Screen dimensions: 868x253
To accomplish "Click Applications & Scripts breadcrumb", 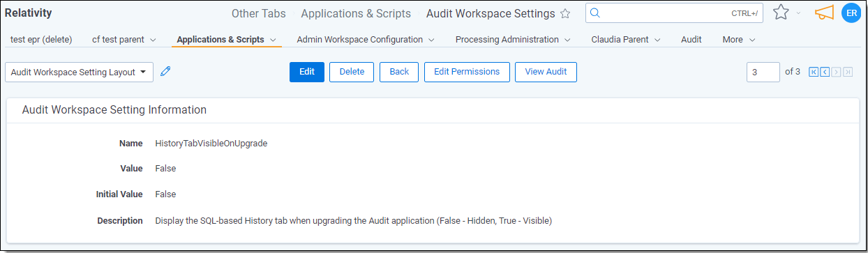I will (356, 13).
